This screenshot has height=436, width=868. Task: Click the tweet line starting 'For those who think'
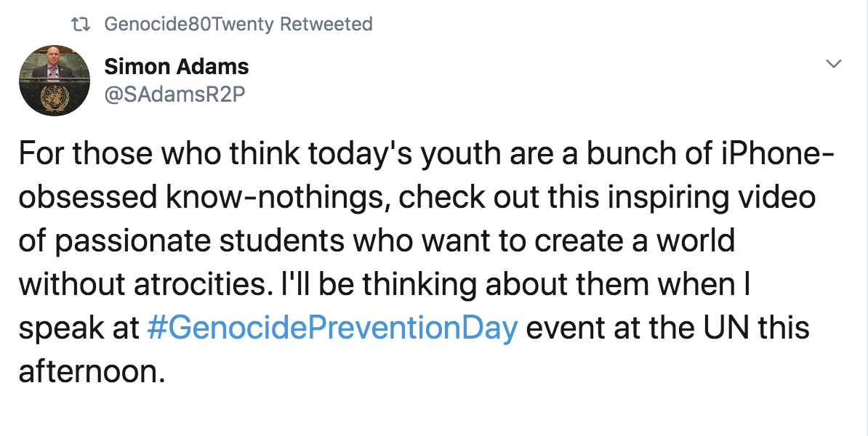426,154
